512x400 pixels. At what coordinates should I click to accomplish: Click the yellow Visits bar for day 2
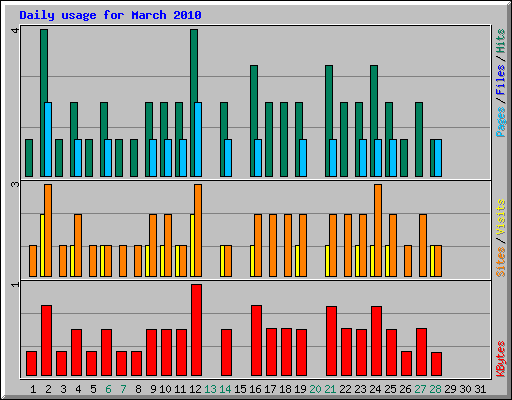(42, 245)
